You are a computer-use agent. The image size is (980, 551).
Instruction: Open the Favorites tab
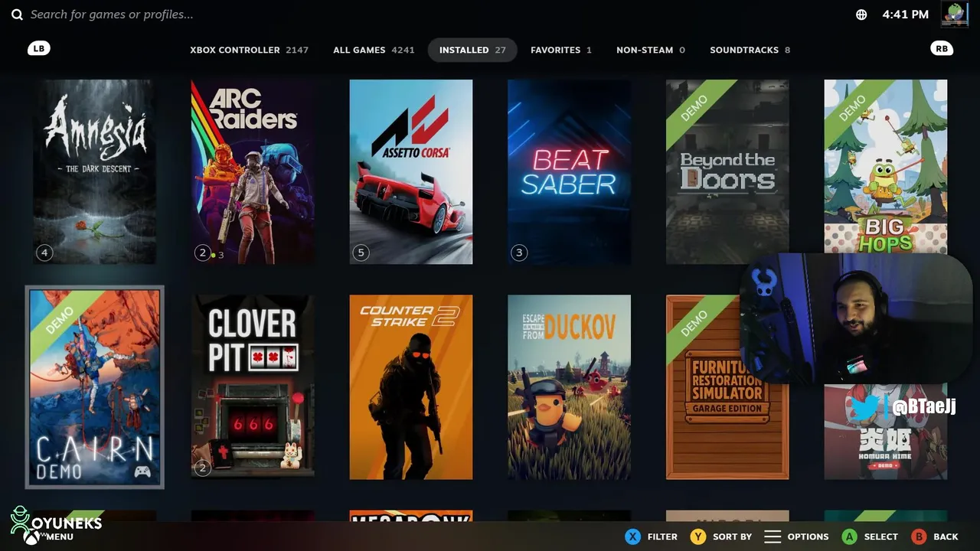(x=561, y=50)
